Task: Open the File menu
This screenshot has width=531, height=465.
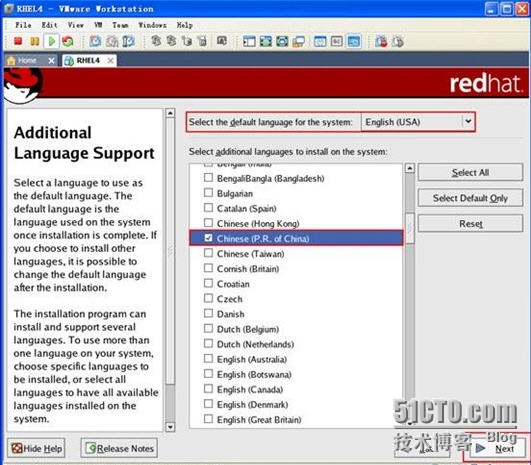Action: pos(23,25)
